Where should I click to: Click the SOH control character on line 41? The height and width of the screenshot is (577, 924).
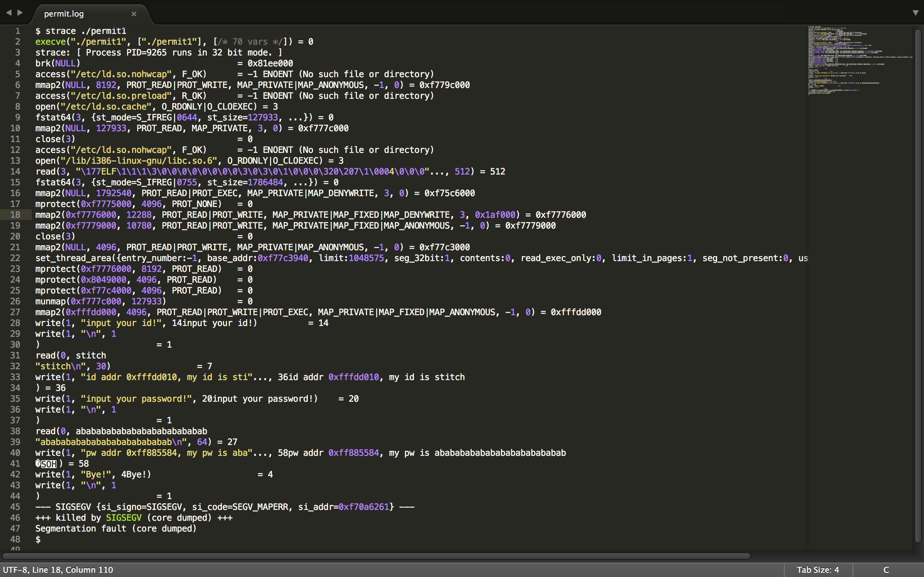click(x=48, y=464)
